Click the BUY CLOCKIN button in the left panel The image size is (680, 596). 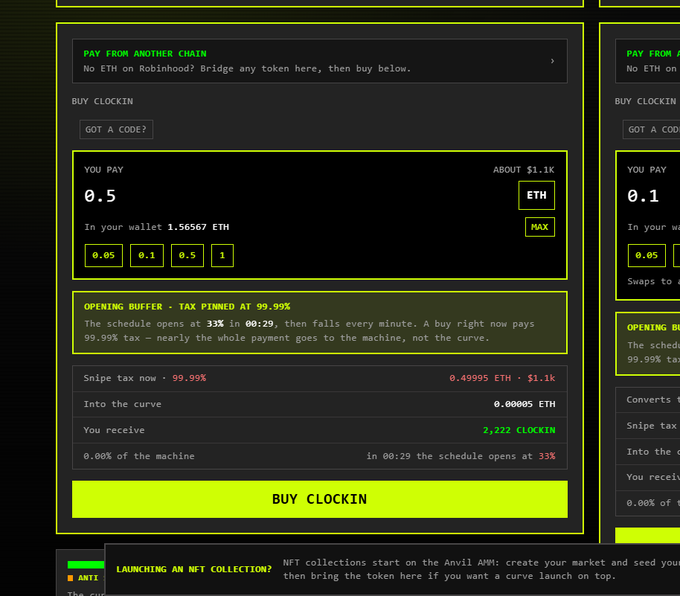[x=320, y=499]
